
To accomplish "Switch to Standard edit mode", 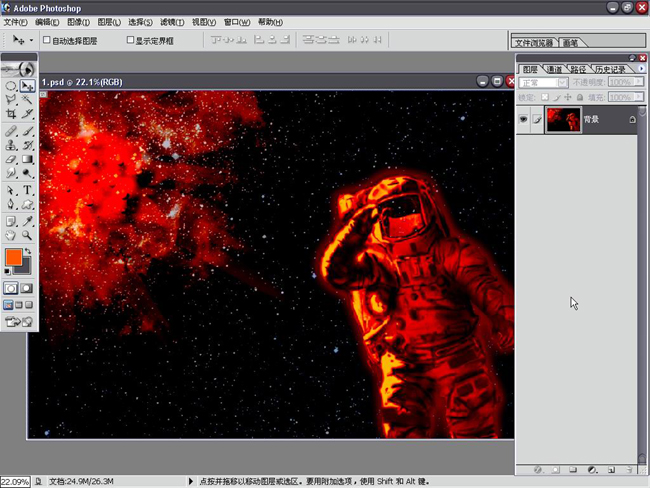I will point(11,288).
